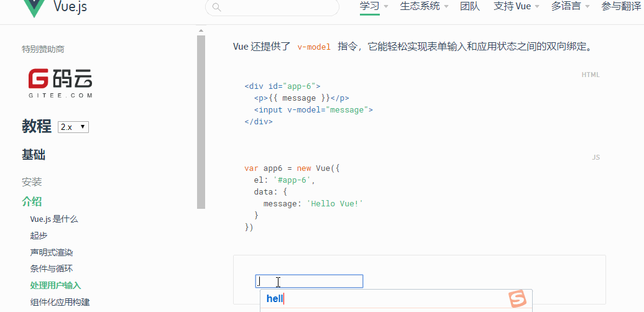The image size is (644, 312).
Task: Select the "hell" IME candidate text
Action: point(275,299)
